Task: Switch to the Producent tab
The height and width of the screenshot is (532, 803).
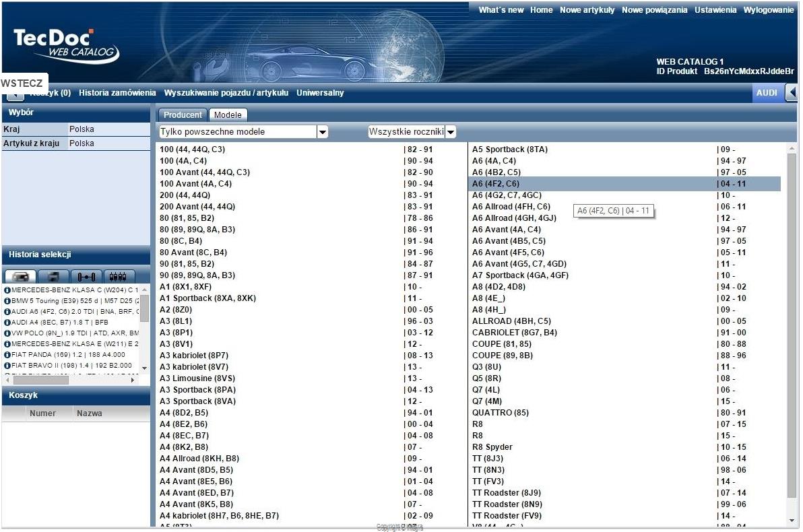Action: pyautogui.click(x=183, y=114)
